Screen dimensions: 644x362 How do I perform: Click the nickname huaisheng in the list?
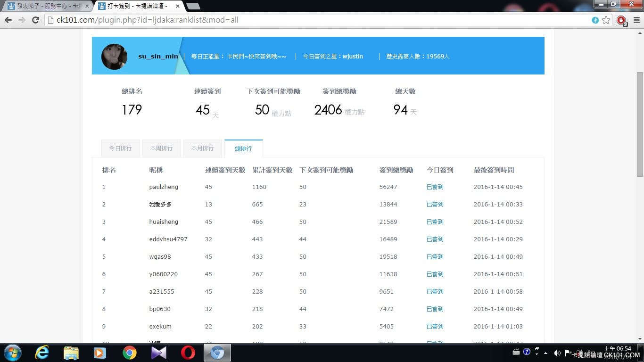pyautogui.click(x=164, y=222)
